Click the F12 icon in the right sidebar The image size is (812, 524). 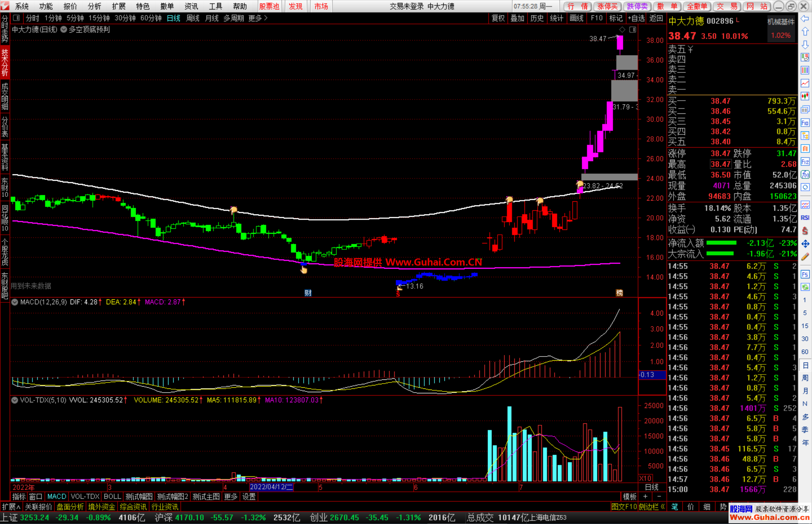(x=805, y=162)
